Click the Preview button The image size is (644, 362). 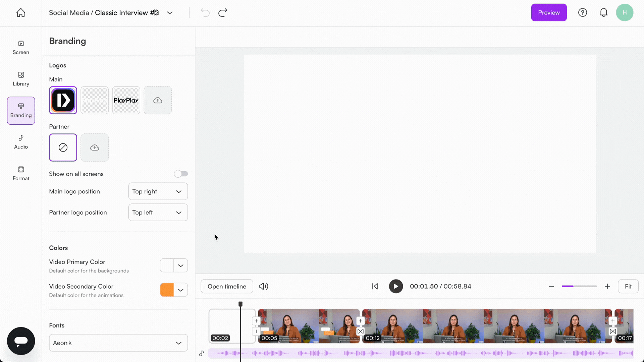coord(549,12)
